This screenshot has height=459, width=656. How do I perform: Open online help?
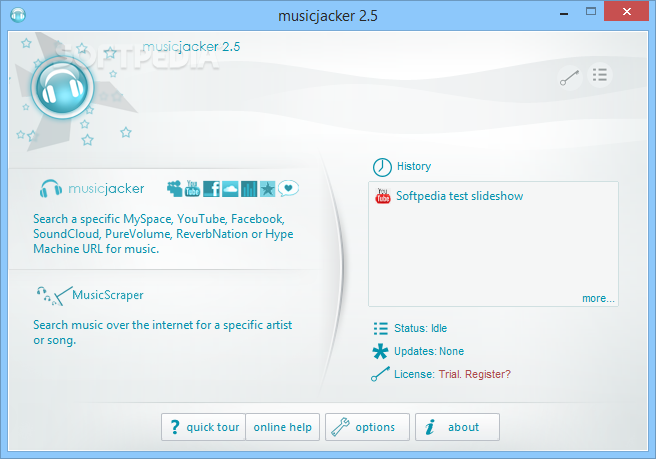click(283, 427)
